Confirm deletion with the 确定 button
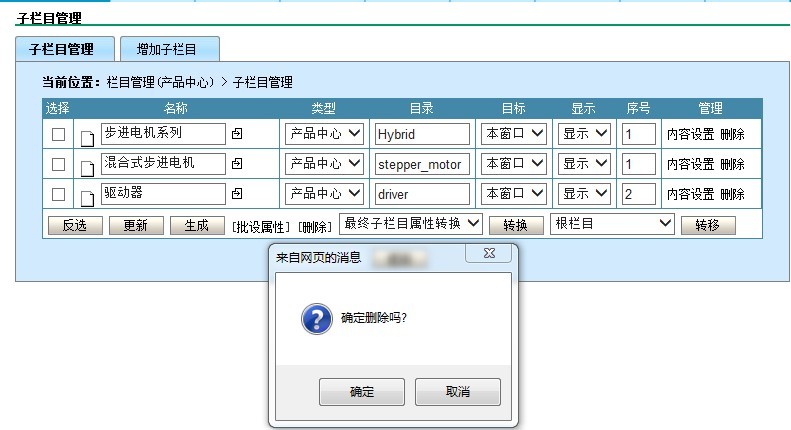The image size is (791, 430). pos(362,392)
